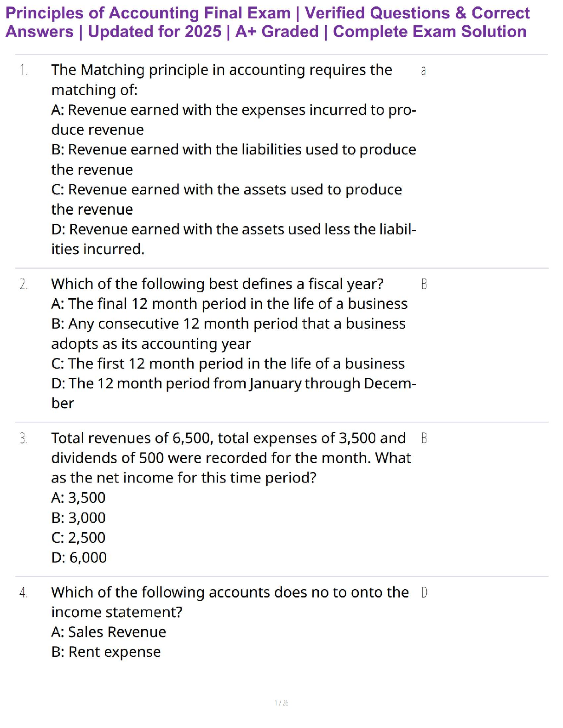Click the net income question text

[x=230, y=458]
